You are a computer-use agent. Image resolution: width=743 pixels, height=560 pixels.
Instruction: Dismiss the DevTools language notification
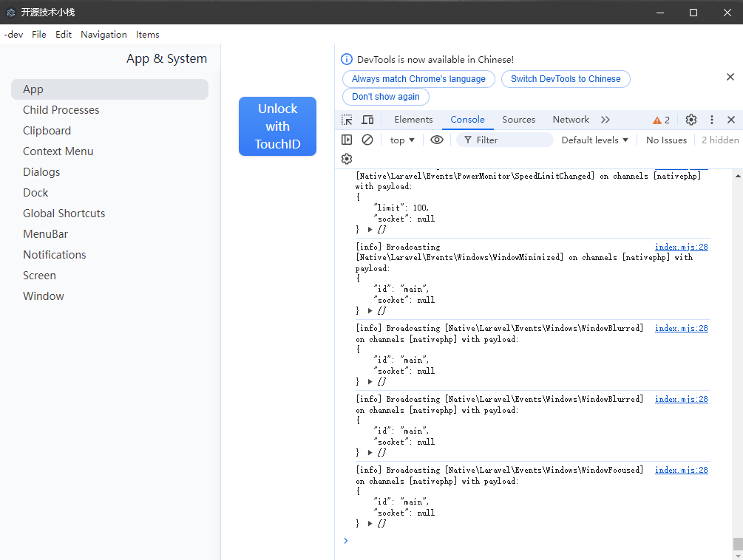[730, 77]
